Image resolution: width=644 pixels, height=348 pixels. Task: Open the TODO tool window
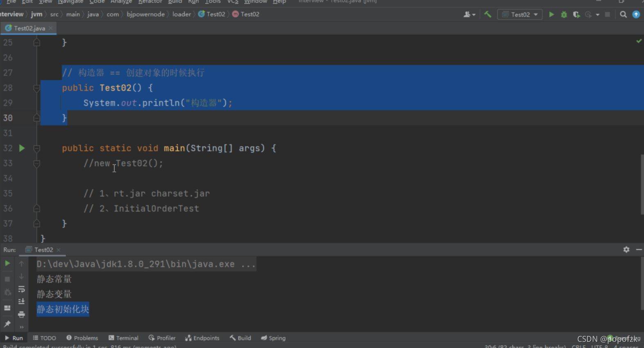pyautogui.click(x=44, y=338)
